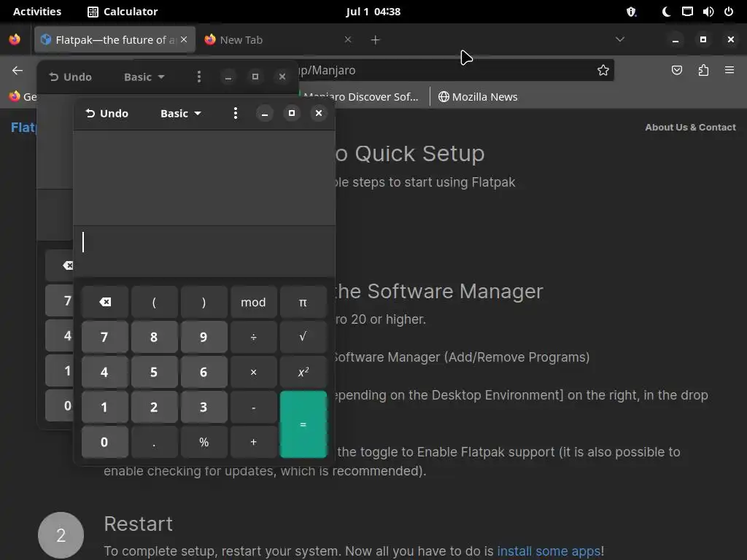
Task: Open clock and calendar in top bar
Action: (x=373, y=12)
